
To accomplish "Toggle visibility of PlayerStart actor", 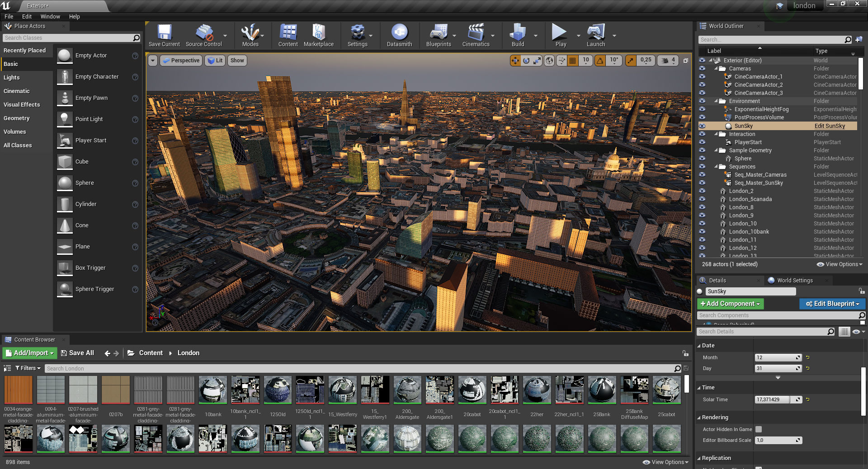I will point(702,142).
